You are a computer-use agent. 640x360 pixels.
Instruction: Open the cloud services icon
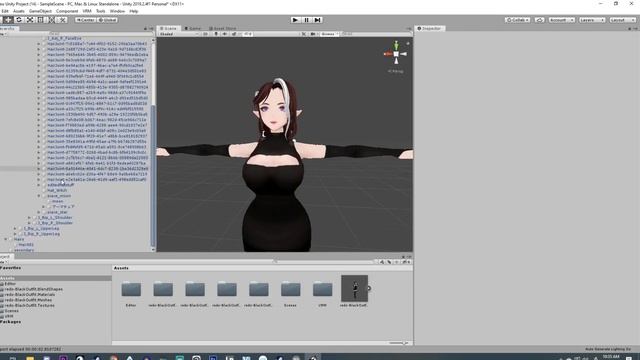tap(540, 20)
